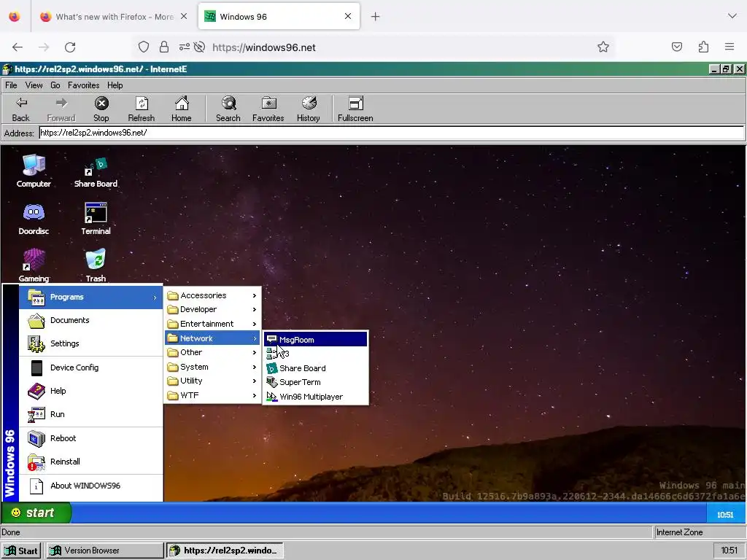This screenshot has width=747, height=560.
Task: Close the What's new with Firefox tab
Action: 184,17
